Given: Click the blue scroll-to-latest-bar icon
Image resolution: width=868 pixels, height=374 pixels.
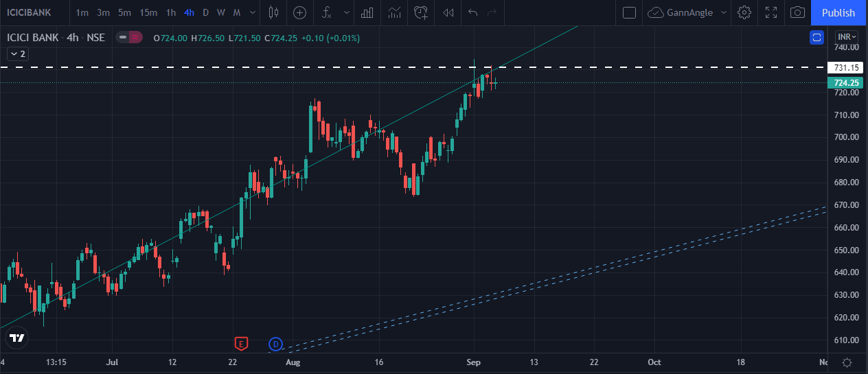Looking at the screenshot, I should (816, 37).
